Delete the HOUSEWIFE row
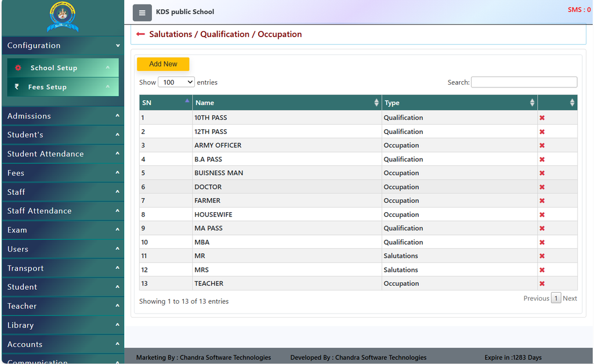594x364 pixels. 542,214
